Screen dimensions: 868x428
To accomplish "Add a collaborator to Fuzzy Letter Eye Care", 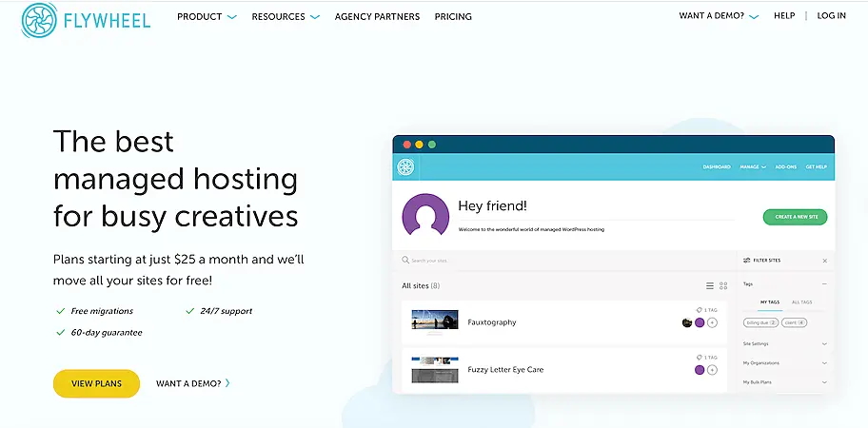I will (x=713, y=370).
